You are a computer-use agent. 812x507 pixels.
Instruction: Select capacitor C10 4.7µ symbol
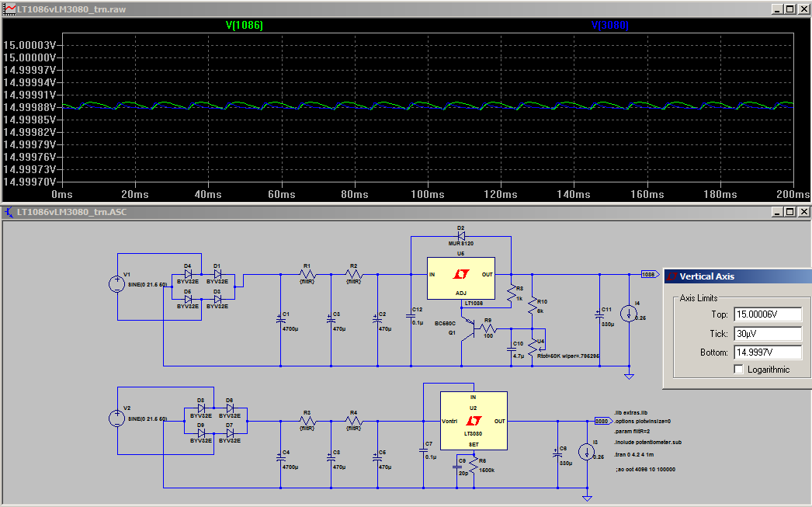tap(511, 349)
